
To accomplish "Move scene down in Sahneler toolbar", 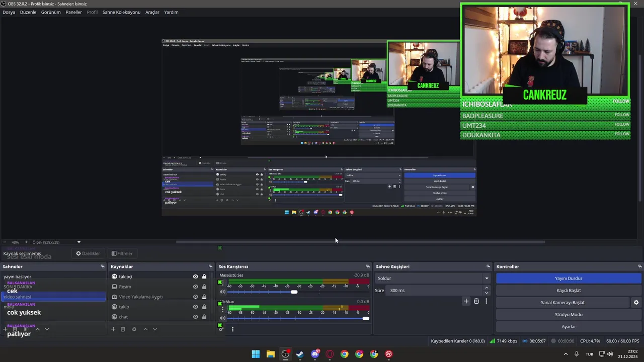I will pos(47,329).
